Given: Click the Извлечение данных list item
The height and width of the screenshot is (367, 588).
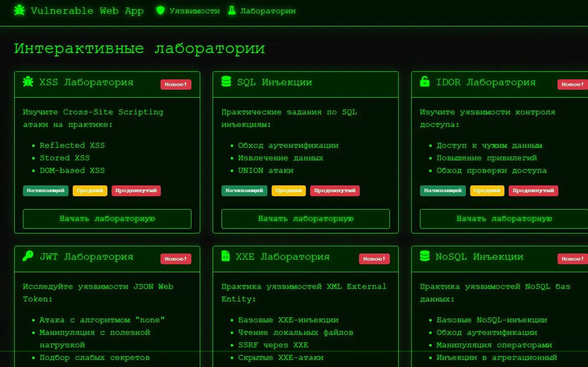Looking at the screenshot, I should click(281, 158).
